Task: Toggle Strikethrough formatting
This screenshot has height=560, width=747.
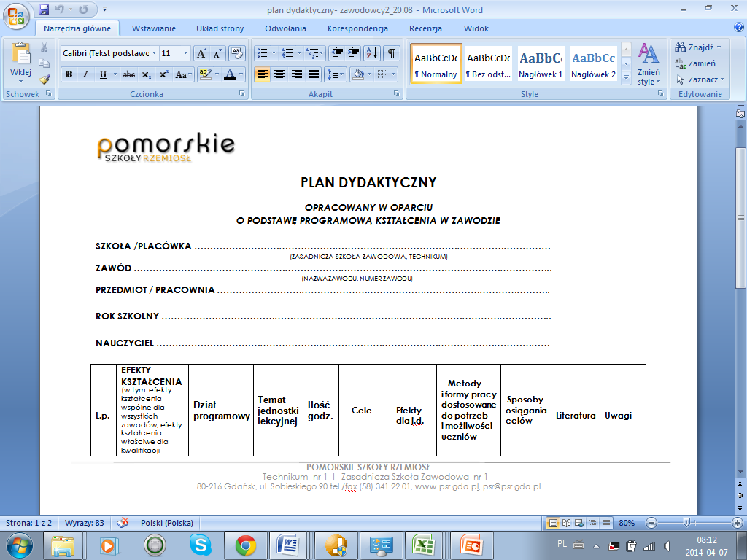Action: click(x=128, y=74)
